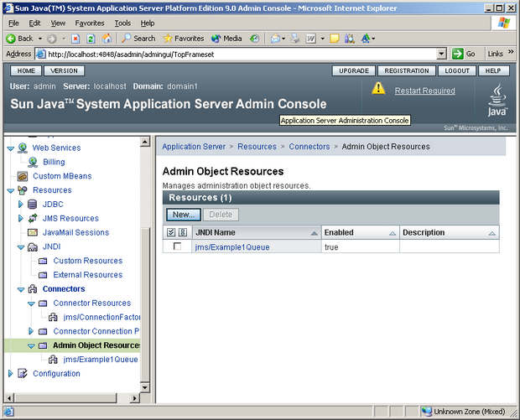Open the Restart Required link
Image resolution: width=520 pixels, height=420 pixels.
pos(425,91)
